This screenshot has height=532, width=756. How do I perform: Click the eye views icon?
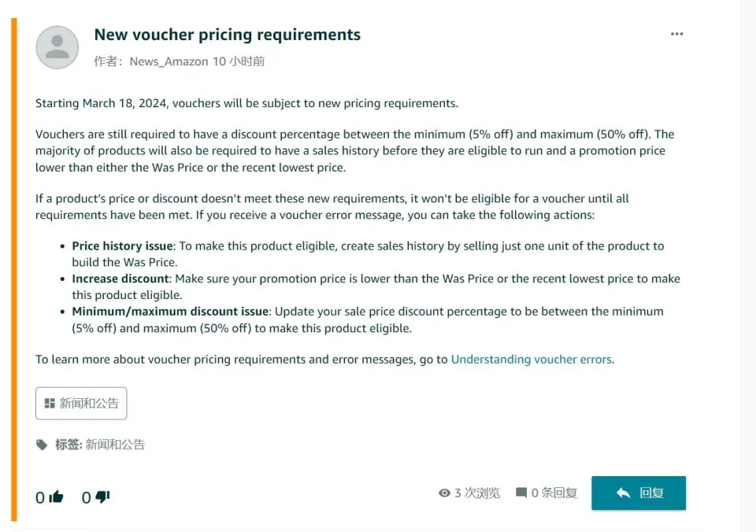444,493
